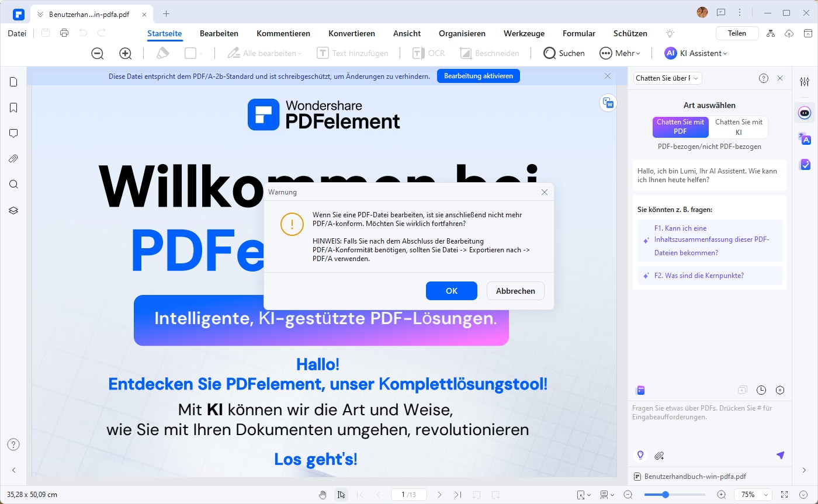Select Chatten Sie mit PDF mode
The image size is (818, 504).
(x=680, y=127)
